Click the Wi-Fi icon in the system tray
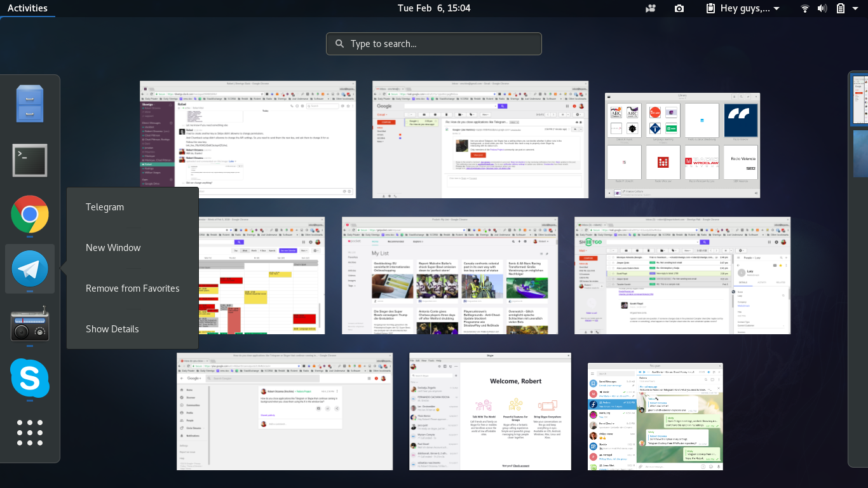Image resolution: width=868 pixels, height=488 pixels. click(804, 8)
